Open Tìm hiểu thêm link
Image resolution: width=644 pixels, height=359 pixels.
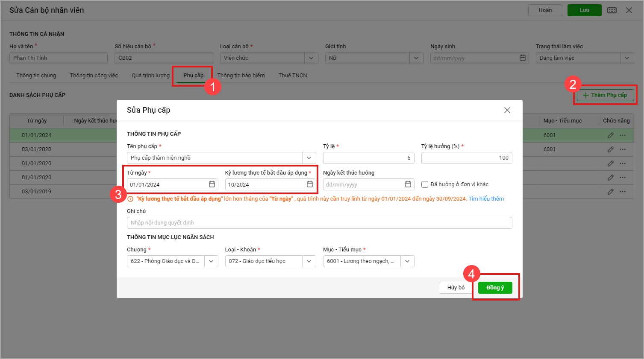pyautogui.click(x=486, y=199)
